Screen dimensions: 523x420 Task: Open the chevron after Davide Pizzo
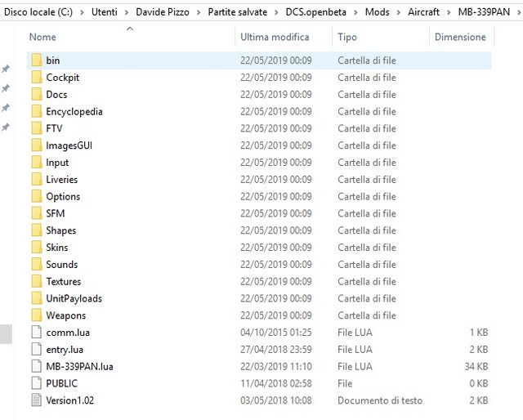click(199, 12)
